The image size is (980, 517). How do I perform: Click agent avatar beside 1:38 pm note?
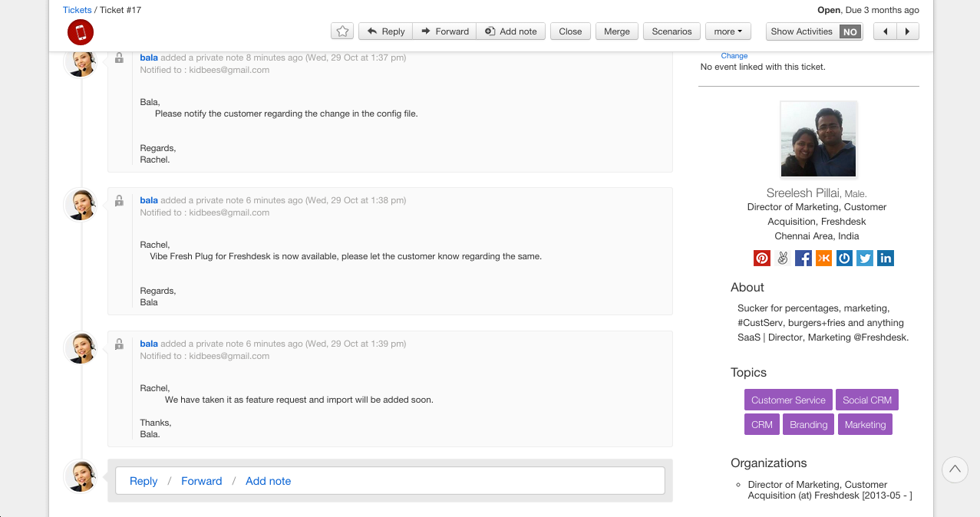[81, 205]
